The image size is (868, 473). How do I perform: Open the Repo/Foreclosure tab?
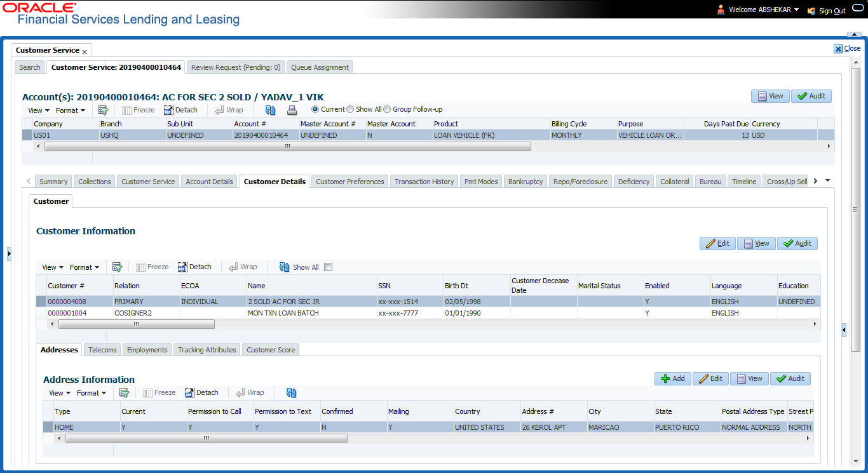point(581,182)
